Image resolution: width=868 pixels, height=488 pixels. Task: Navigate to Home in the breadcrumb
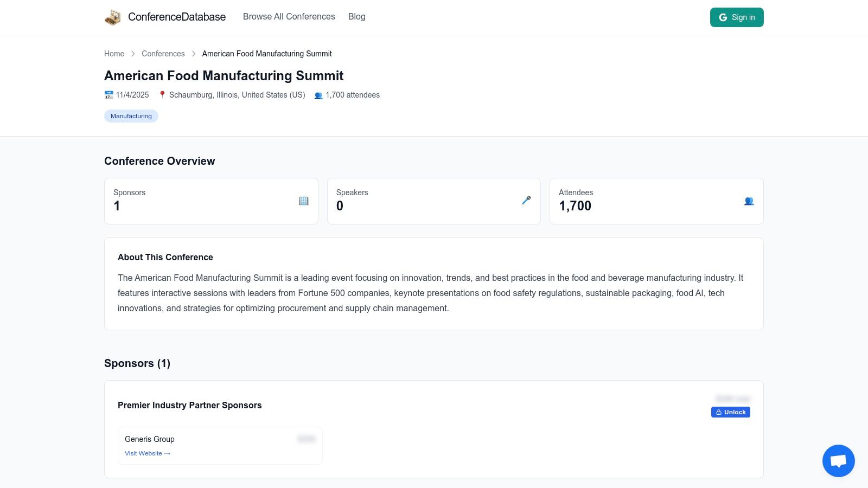coord(114,54)
